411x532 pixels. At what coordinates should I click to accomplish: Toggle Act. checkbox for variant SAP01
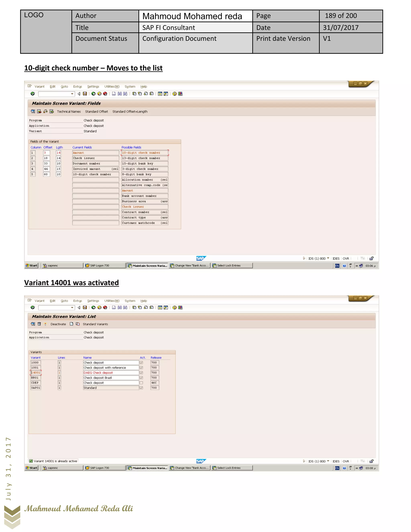pos(141,388)
